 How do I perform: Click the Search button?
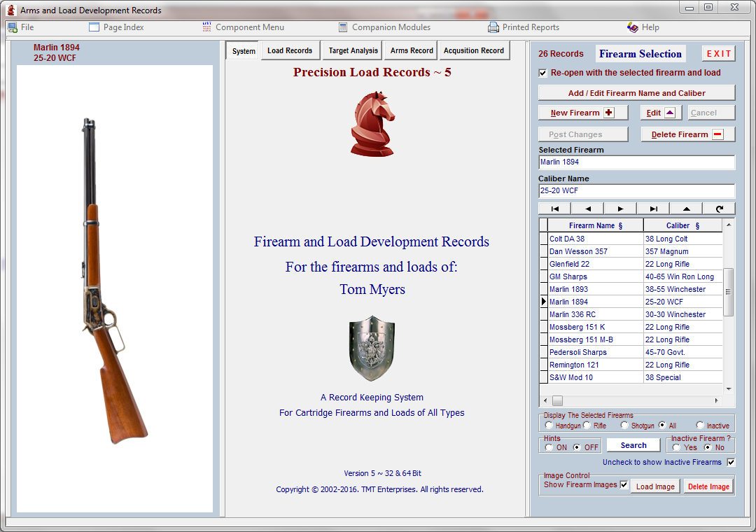[x=633, y=445]
